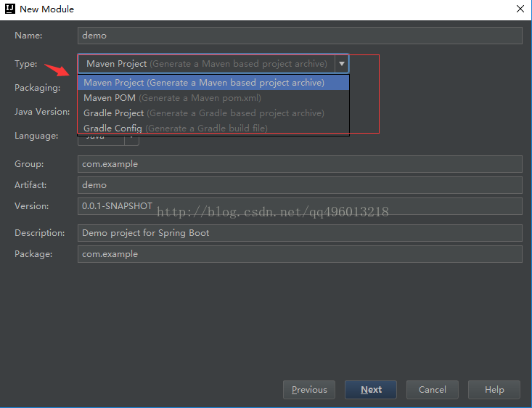Cancel the New Module wizard
Screen dimensions: 532x408
click(433, 390)
